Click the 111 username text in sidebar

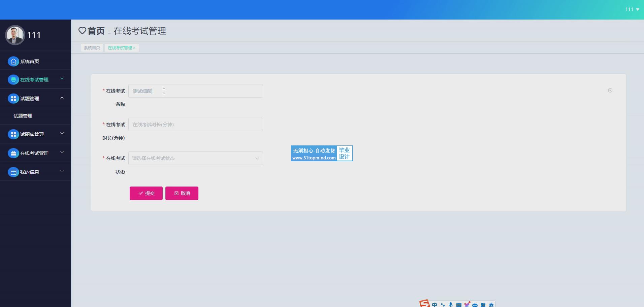(34, 35)
